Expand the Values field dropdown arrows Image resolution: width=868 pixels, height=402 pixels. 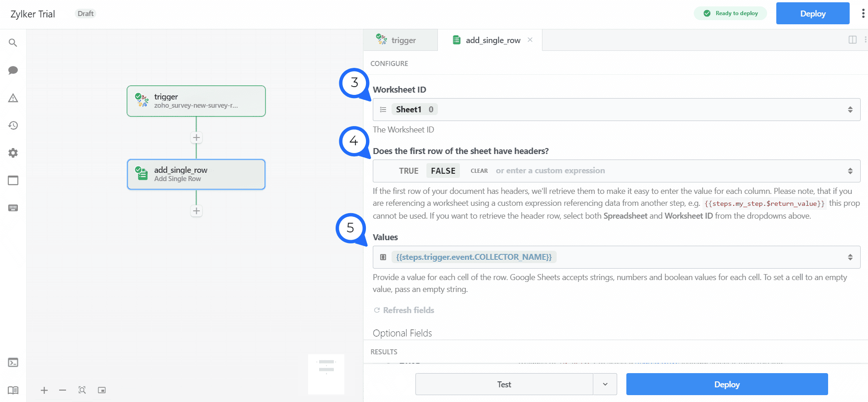coord(850,257)
